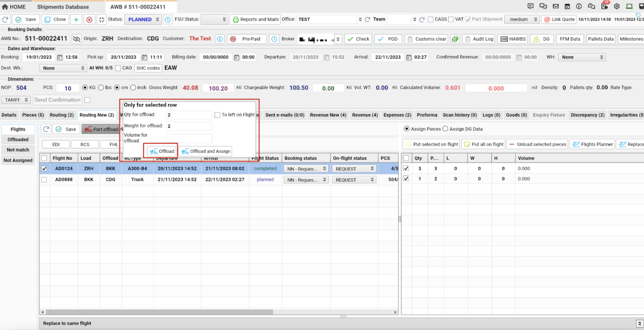Switch to the Pieces (5) tab

[33, 115]
